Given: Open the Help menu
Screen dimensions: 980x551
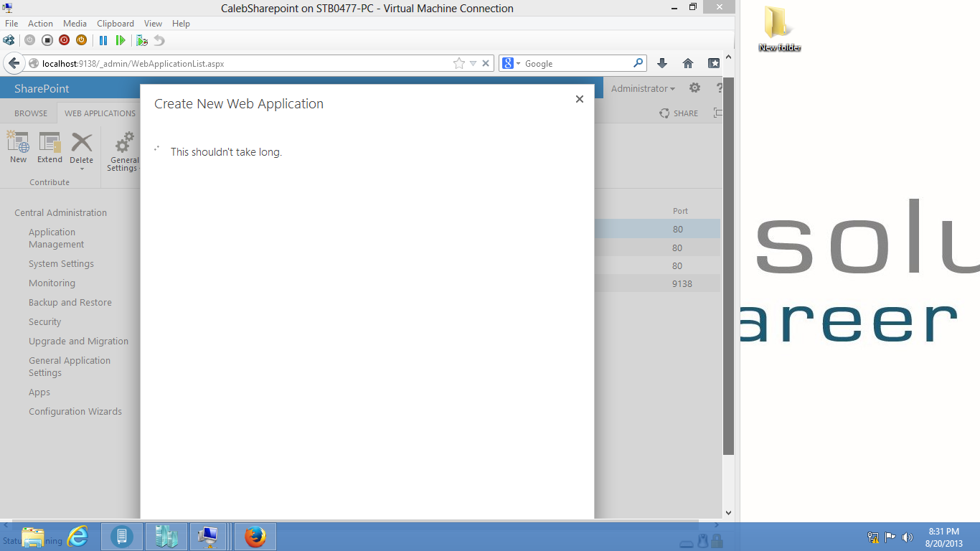Looking at the screenshot, I should [181, 24].
